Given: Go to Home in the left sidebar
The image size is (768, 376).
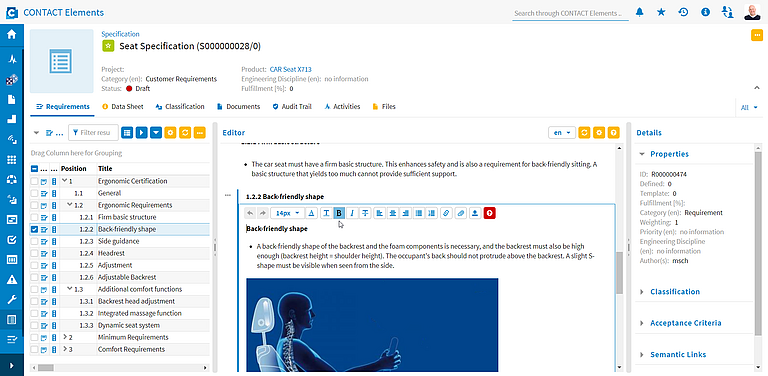Looking at the screenshot, I should (12, 35).
